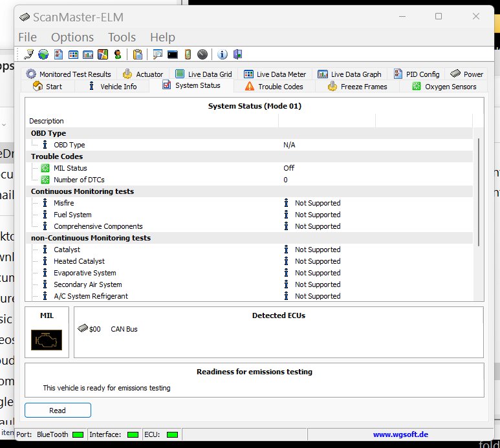Select the Evaporative System row

click(x=250, y=273)
